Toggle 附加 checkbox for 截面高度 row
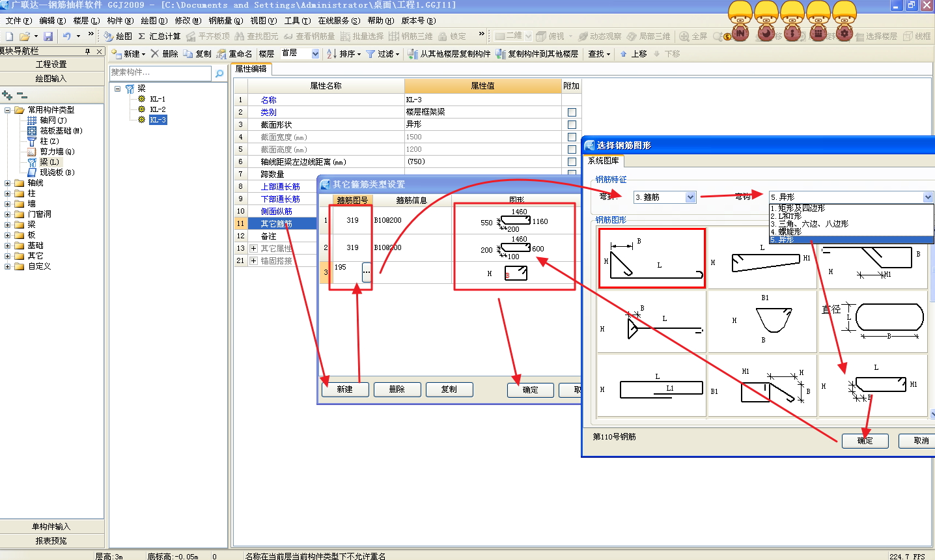 [x=572, y=149]
